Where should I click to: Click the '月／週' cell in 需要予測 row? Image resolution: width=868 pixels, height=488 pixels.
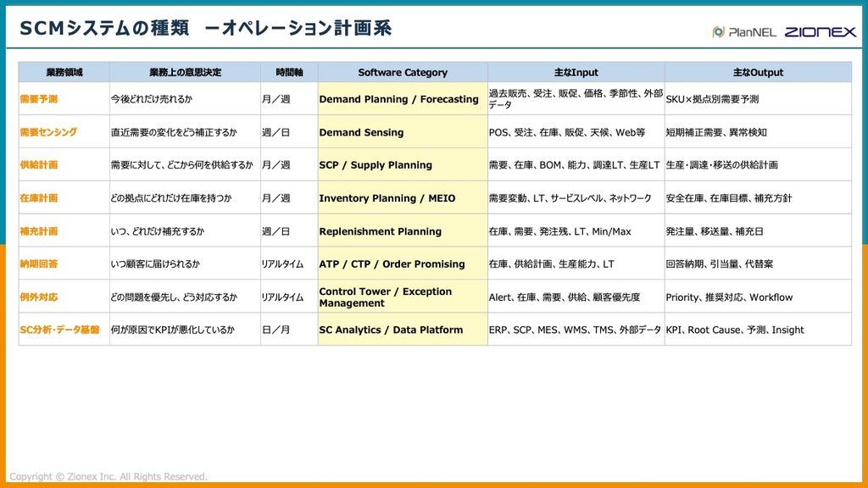pyautogui.click(x=289, y=99)
